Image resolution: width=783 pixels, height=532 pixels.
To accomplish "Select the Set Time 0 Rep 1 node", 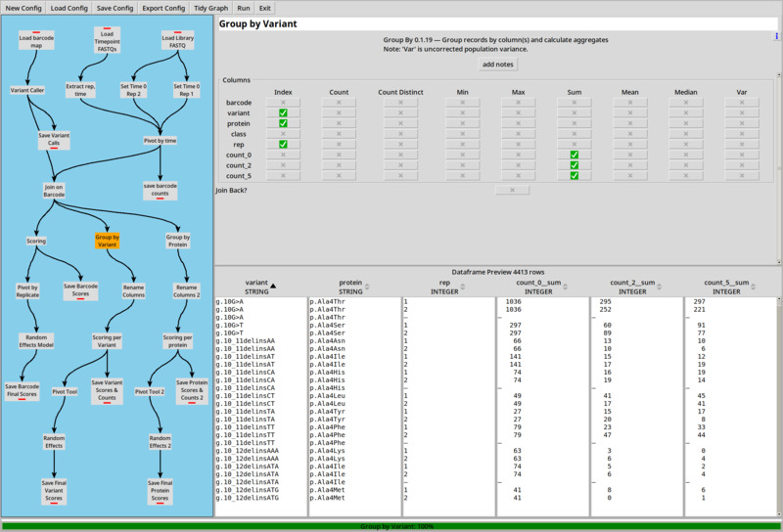I will click(186, 90).
